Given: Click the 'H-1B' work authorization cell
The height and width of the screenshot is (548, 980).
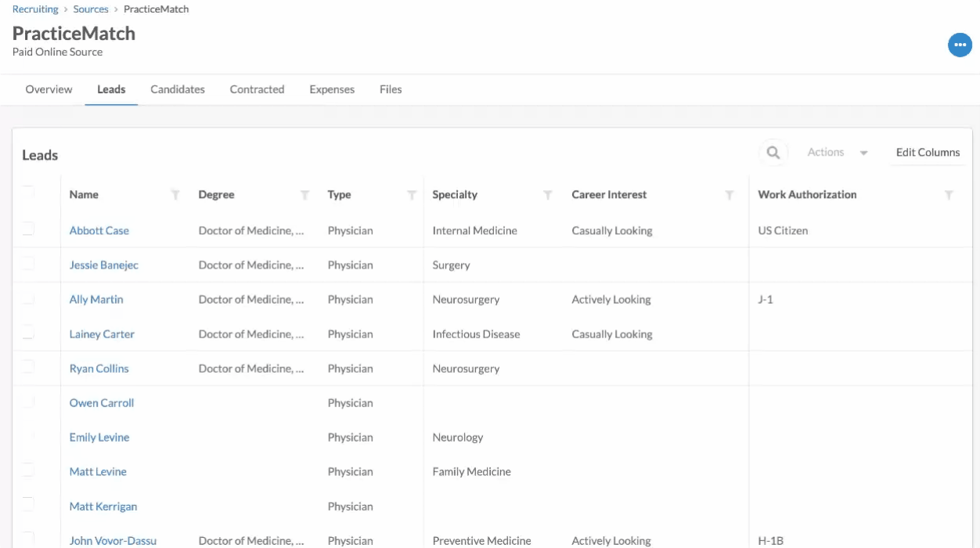Looking at the screenshot, I should [770, 541].
